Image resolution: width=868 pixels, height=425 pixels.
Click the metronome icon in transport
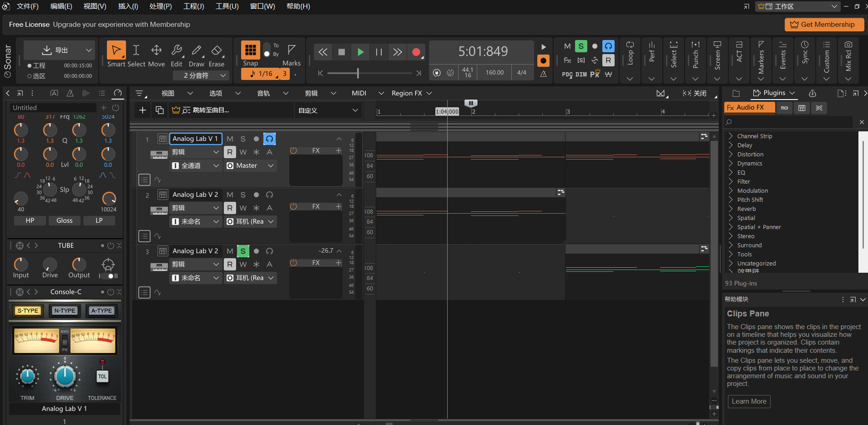543,74
